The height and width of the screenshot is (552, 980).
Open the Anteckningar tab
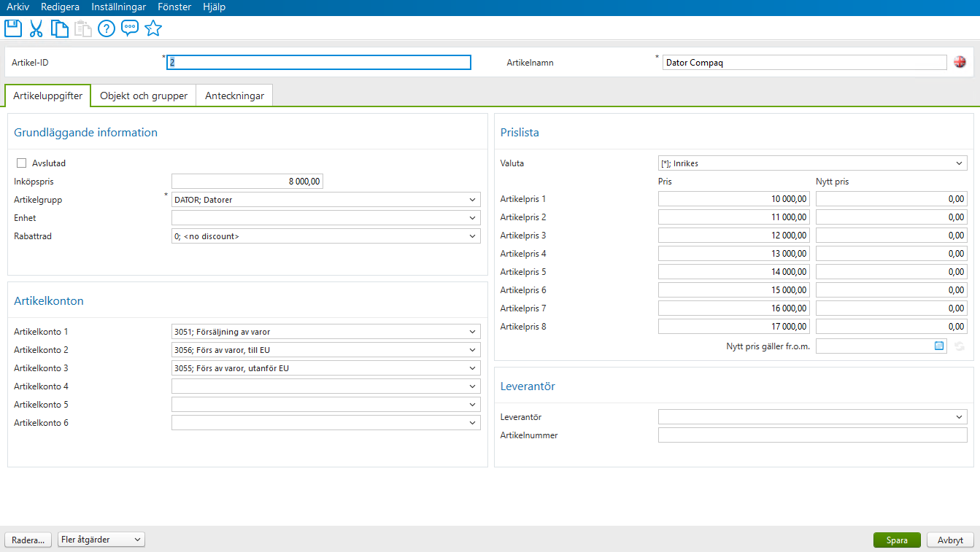[234, 95]
